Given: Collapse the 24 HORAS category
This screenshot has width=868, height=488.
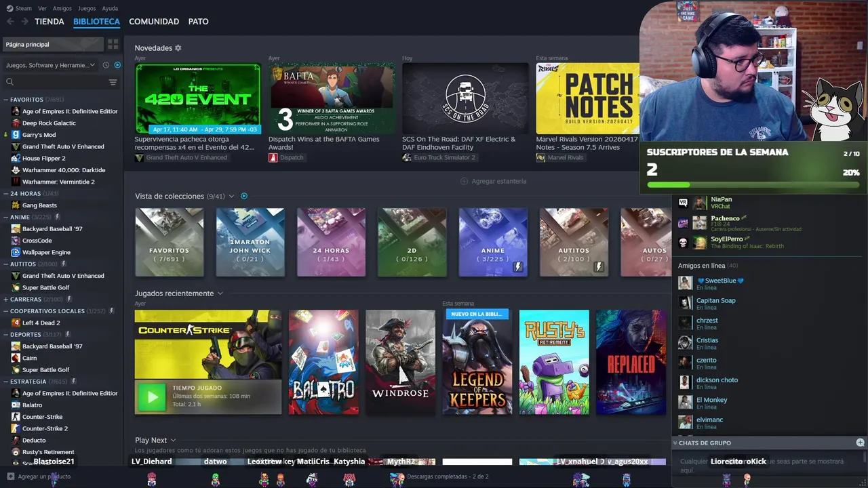Looking at the screenshot, I should [6, 194].
